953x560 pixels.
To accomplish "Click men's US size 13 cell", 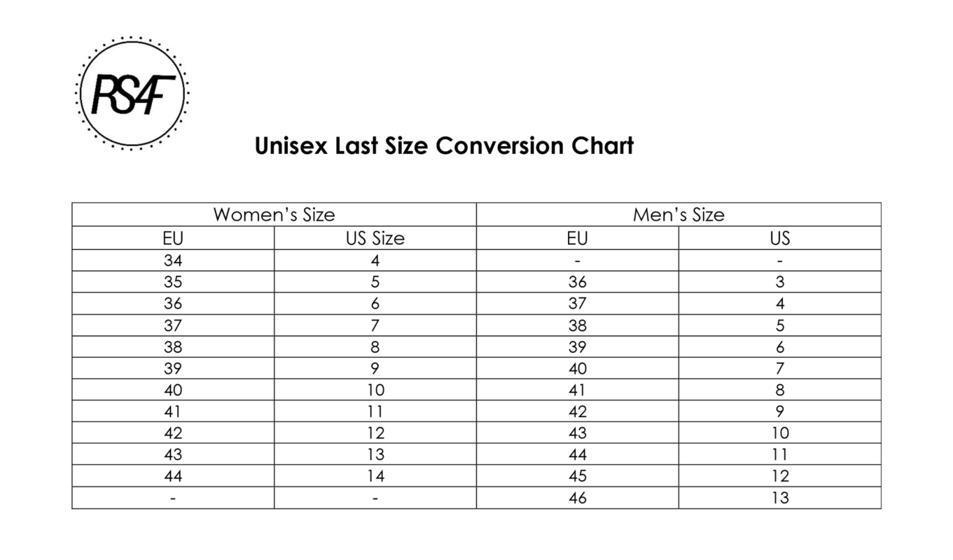I will (779, 498).
